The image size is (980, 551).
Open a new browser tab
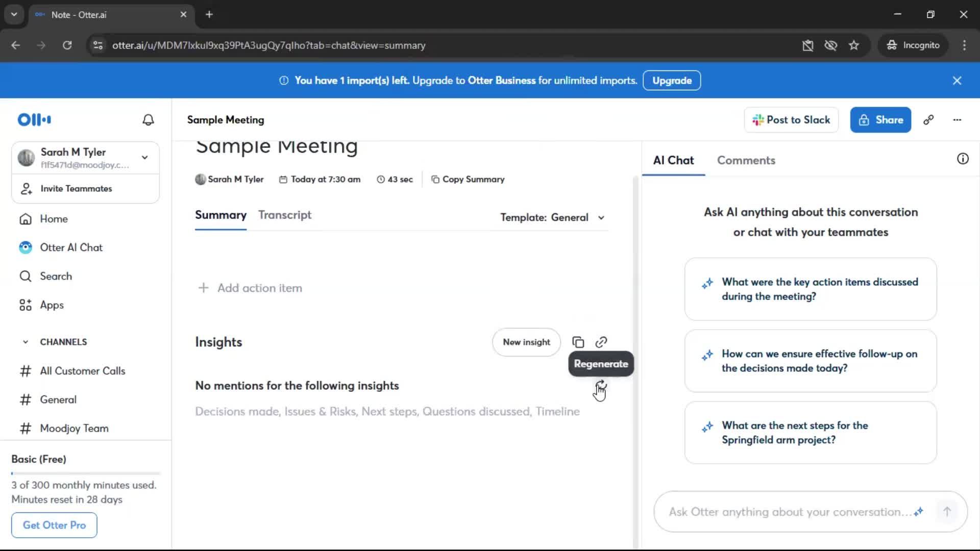coord(209,15)
